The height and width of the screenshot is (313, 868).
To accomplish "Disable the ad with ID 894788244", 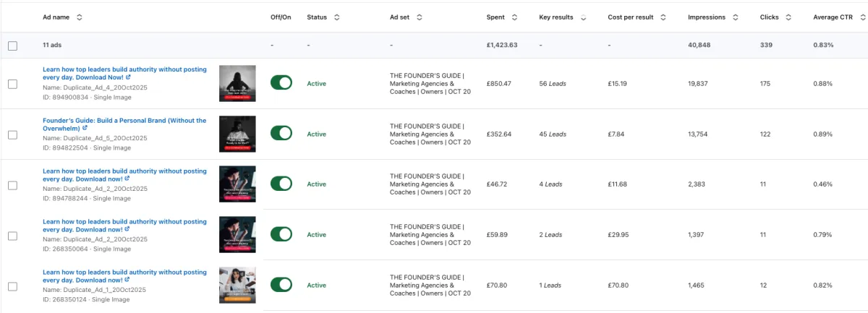I will point(281,184).
